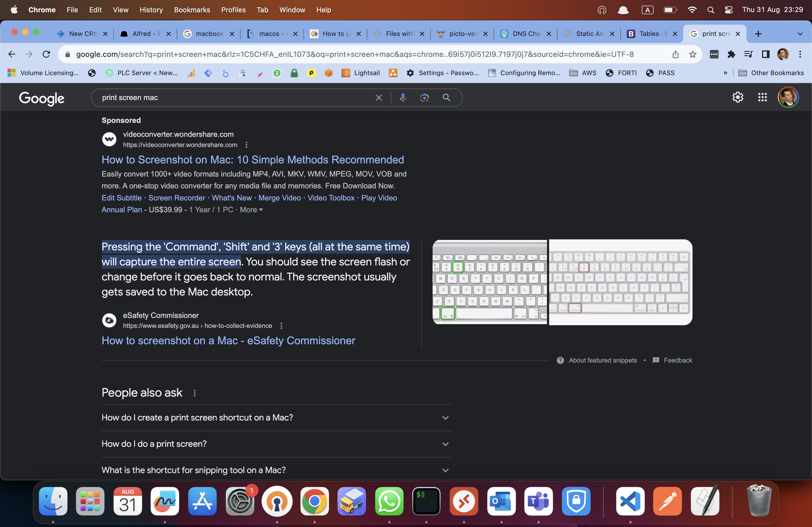The height and width of the screenshot is (527, 812).
Task: Expand the More dropdown in sponsored result
Action: point(251,210)
